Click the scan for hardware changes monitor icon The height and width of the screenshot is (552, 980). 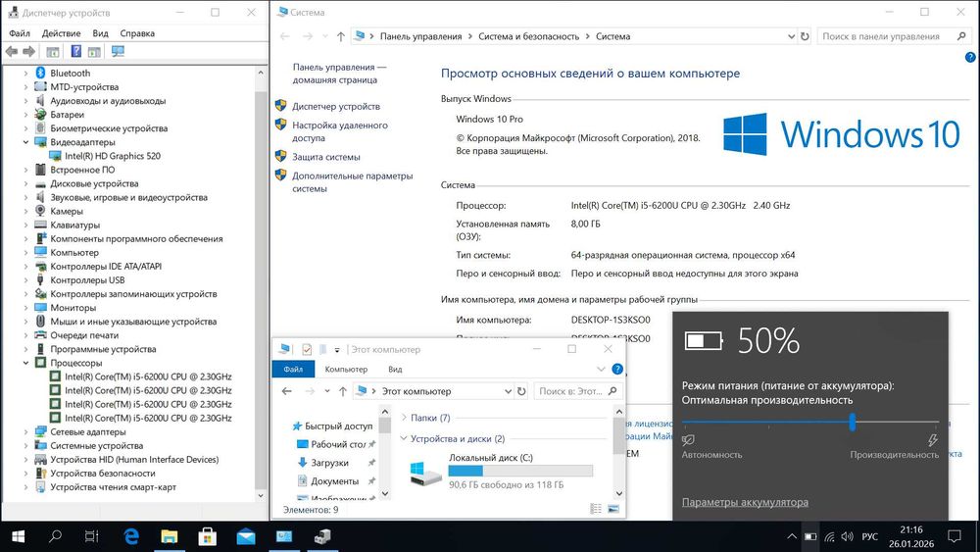tap(118, 51)
